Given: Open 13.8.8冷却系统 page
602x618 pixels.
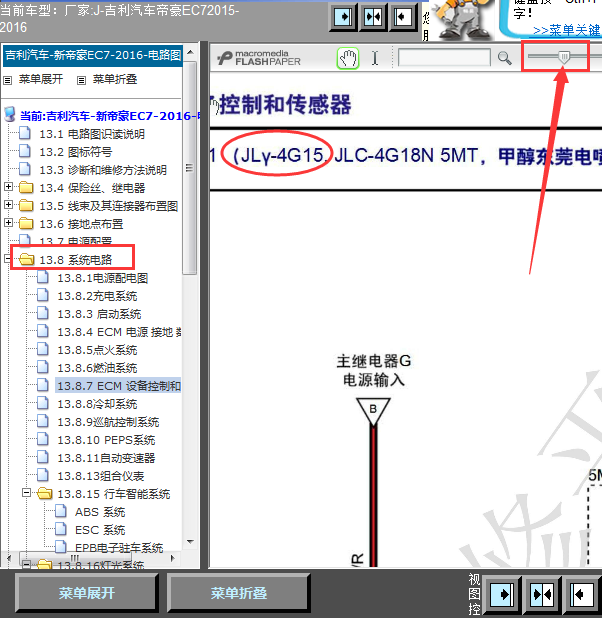Looking at the screenshot, I should [97, 404].
